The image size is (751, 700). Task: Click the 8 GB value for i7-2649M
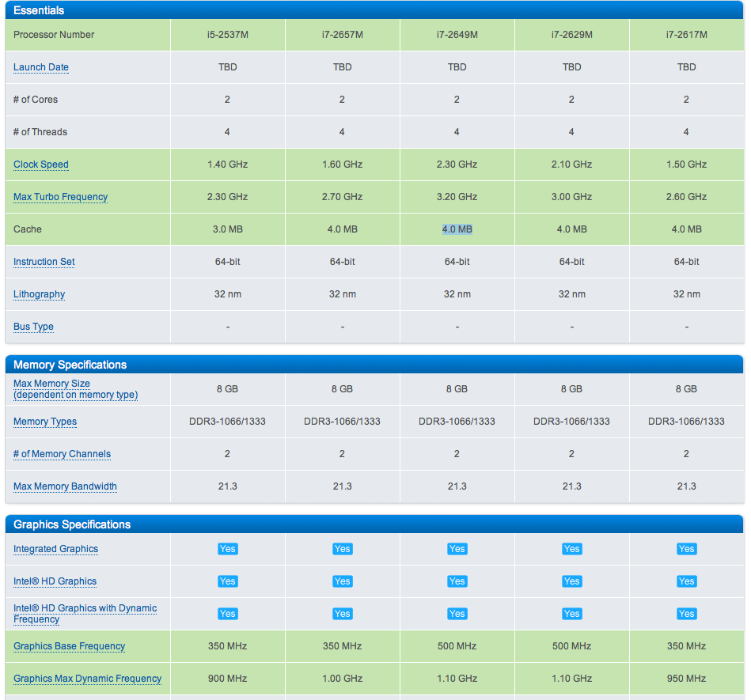[x=457, y=389]
